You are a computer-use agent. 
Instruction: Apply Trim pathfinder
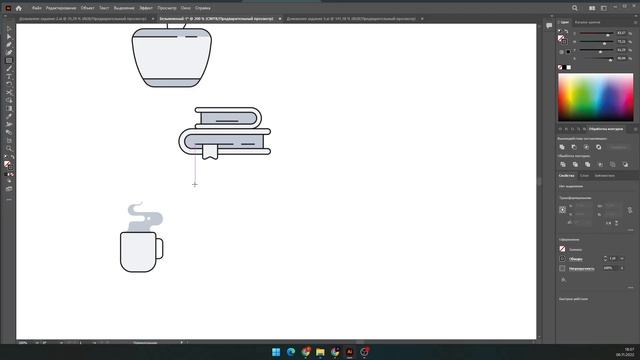coord(575,164)
